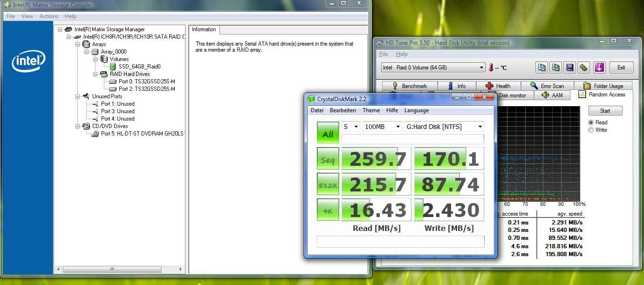Open drive dropdown showing G:Hard Disk [NTFS]
Screen dimensions: 644x285
444,126
